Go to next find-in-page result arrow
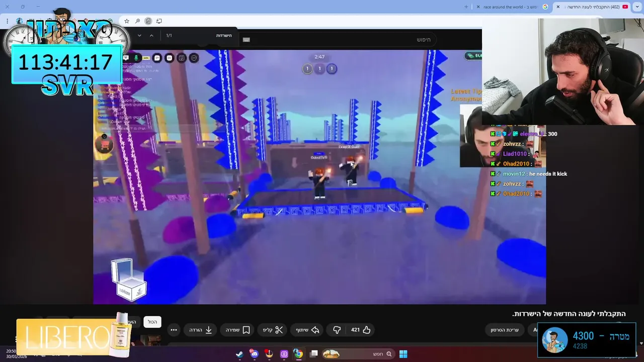644x362 pixels. point(139,36)
